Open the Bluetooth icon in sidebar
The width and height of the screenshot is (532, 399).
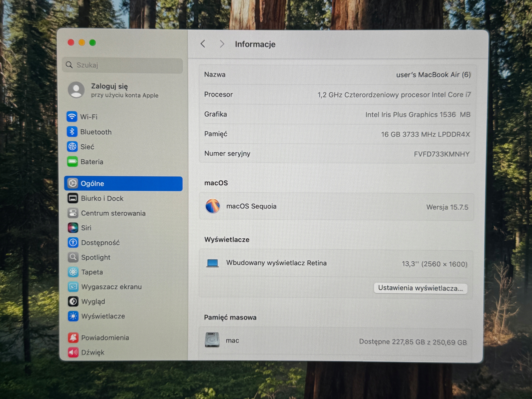(72, 132)
